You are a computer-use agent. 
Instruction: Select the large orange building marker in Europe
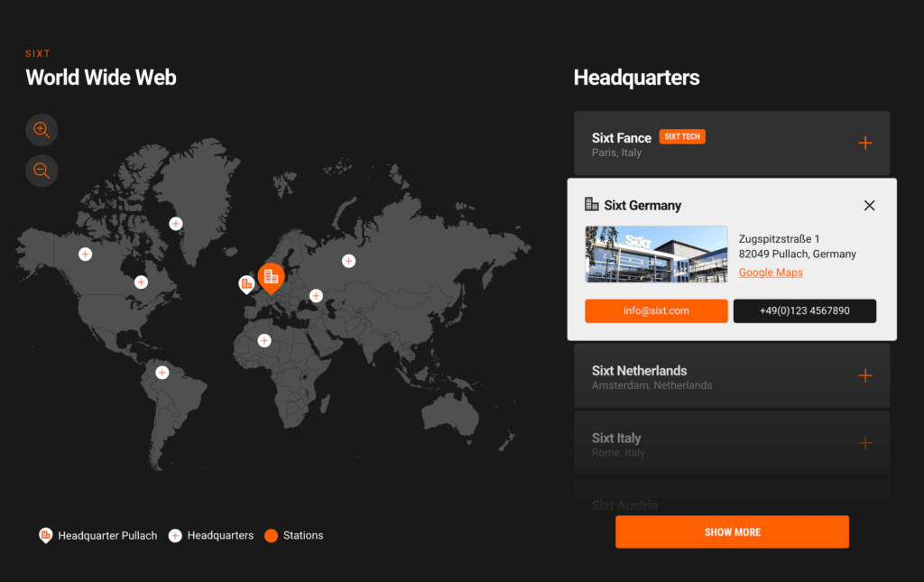[x=271, y=277]
